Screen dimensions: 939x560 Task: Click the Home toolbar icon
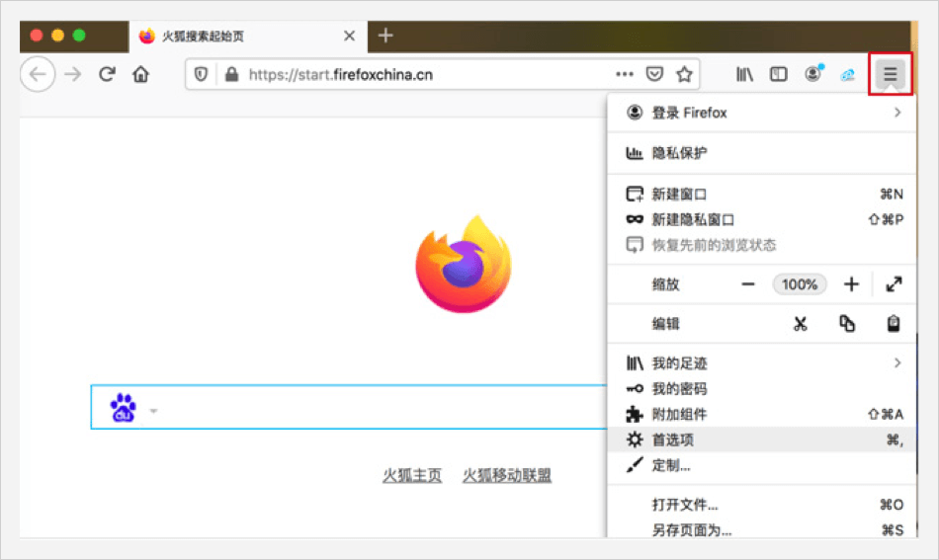coord(141,74)
